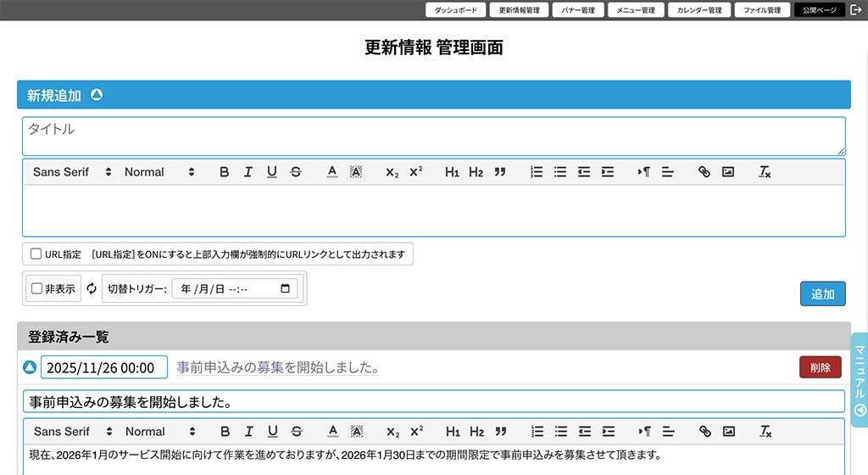Collapse the 2025/11/26 registered entry
Image resolution: width=868 pixels, height=475 pixels.
tap(30, 367)
